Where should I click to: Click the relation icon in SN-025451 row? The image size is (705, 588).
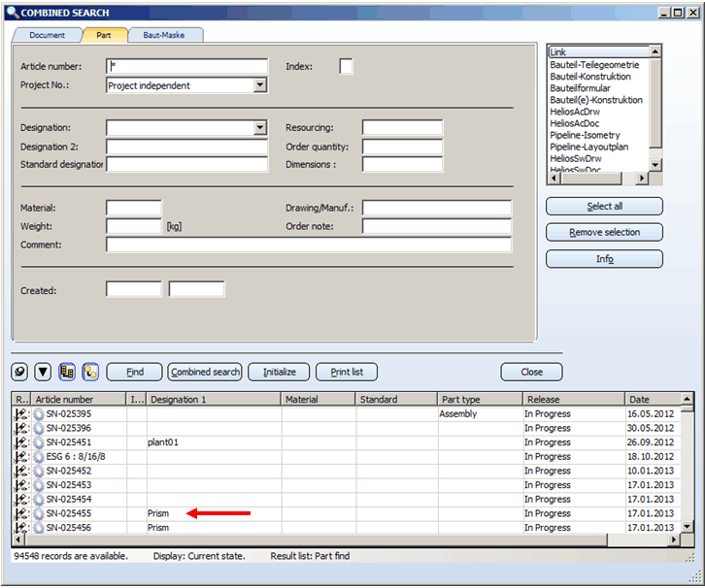[20, 442]
